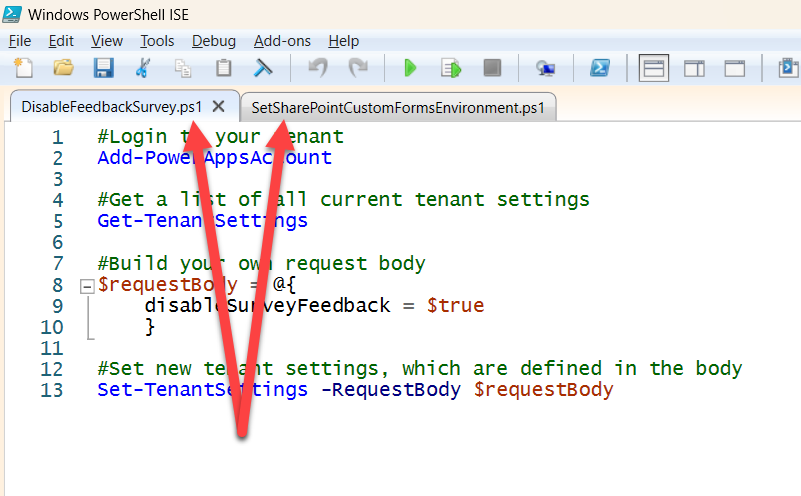Copy selection with the copy icon

tap(183, 68)
